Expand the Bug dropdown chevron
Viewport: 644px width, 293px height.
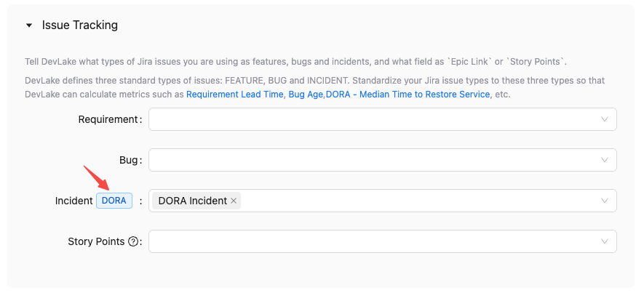(x=605, y=160)
